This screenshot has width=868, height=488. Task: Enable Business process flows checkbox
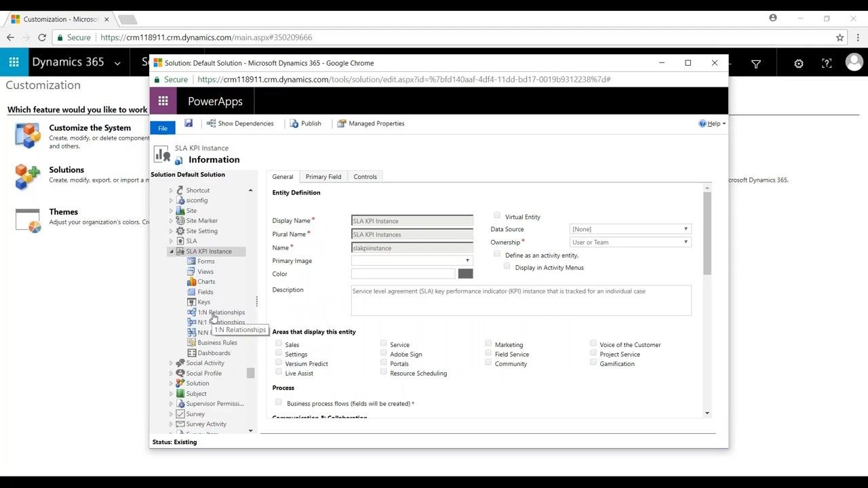click(279, 402)
